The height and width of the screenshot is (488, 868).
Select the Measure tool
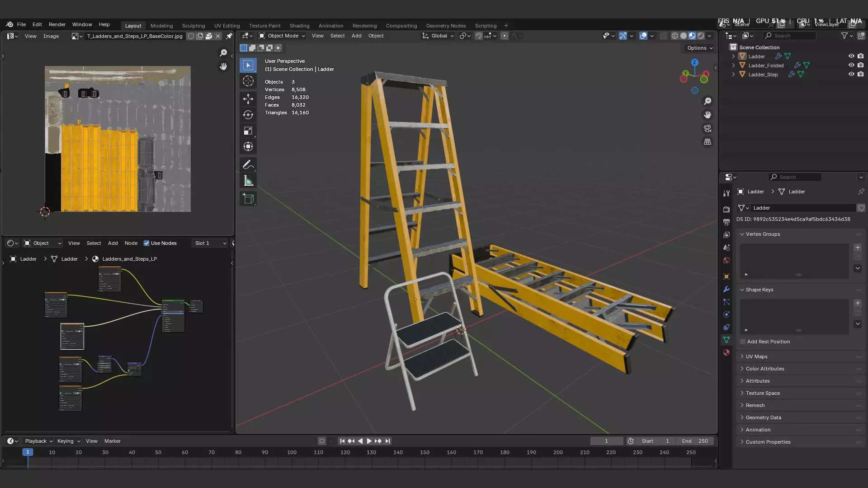click(x=248, y=181)
